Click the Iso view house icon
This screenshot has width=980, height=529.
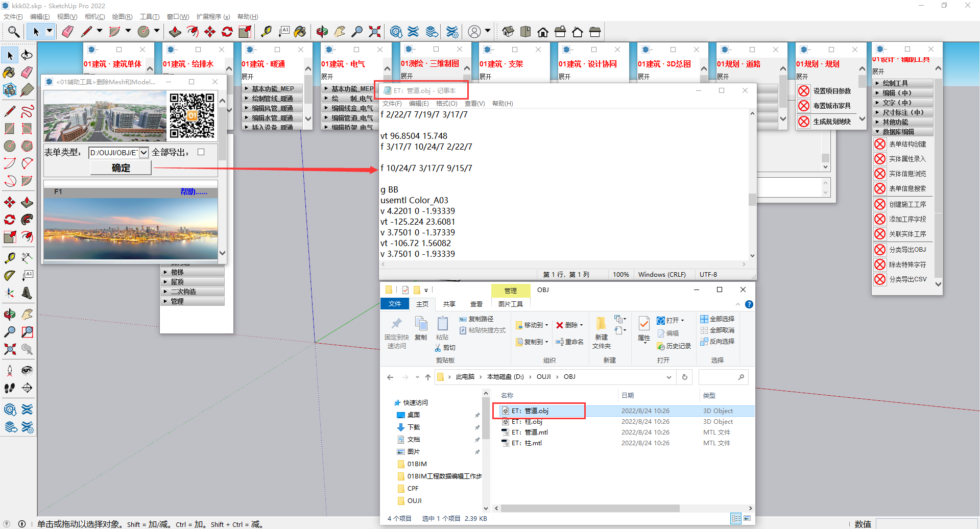tap(508, 32)
